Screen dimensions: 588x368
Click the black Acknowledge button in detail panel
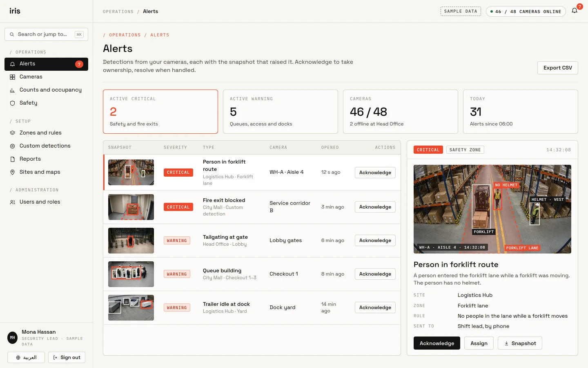tap(437, 343)
